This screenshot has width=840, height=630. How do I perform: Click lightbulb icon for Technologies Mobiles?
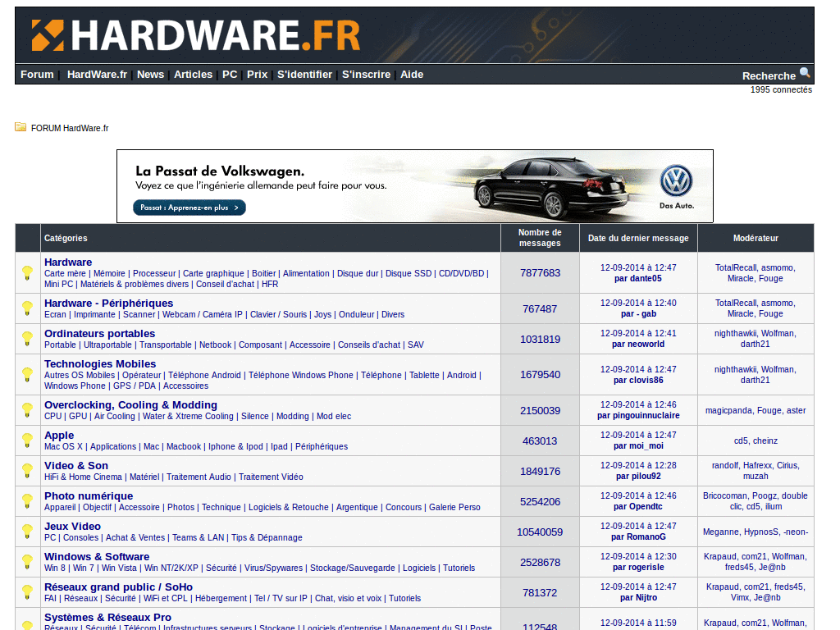point(27,374)
